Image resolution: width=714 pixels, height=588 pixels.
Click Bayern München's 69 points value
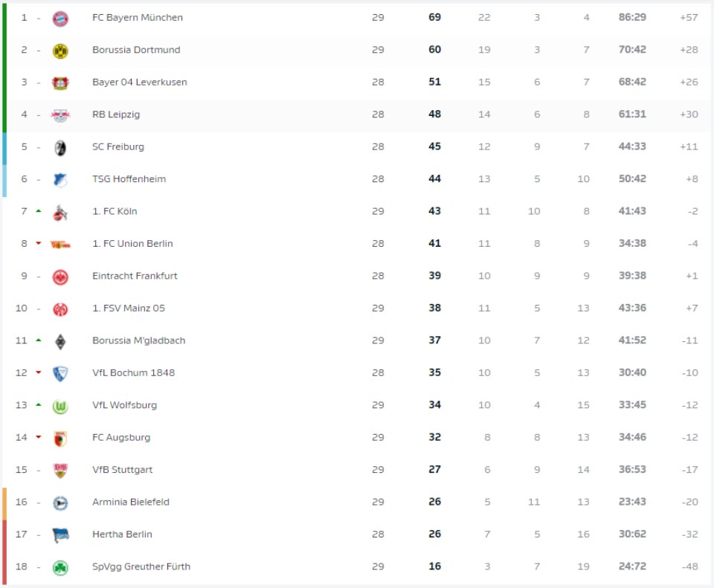(x=435, y=17)
